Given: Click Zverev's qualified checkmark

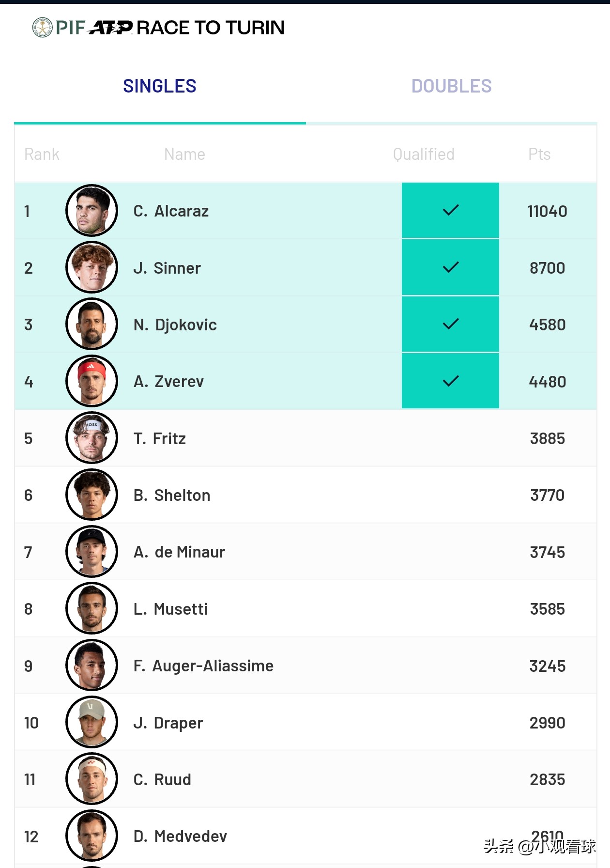Looking at the screenshot, I should (x=450, y=381).
